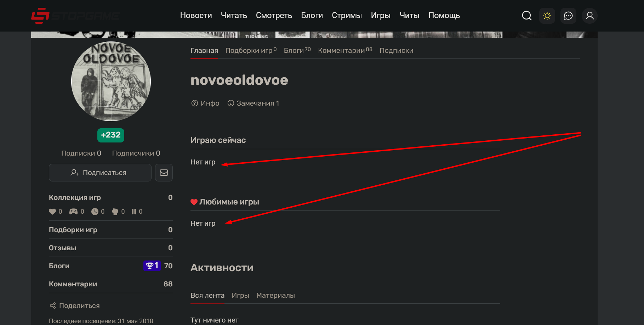Click the Играю сейчас section heading
Image resolution: width=644 pixels, height=325 pixels.
[218, 140]
